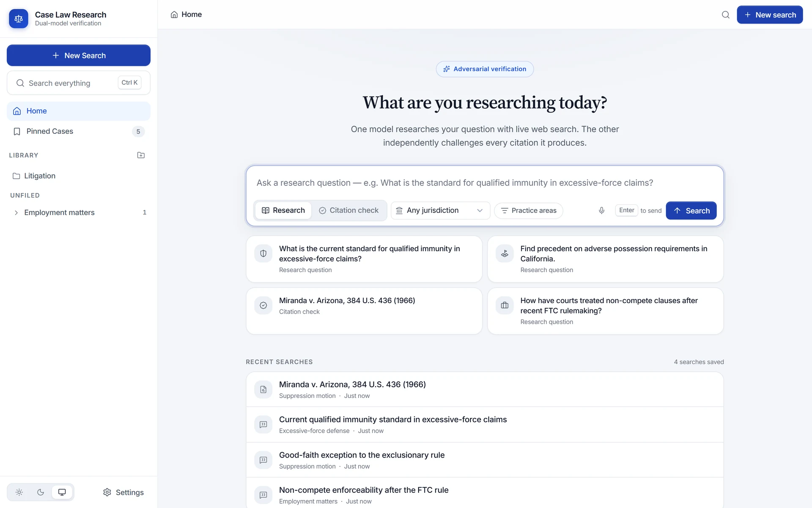Open the Litigation library folder
Image resolution: width=812 pixels, height=508 pixels.
[x=79, y=176]
